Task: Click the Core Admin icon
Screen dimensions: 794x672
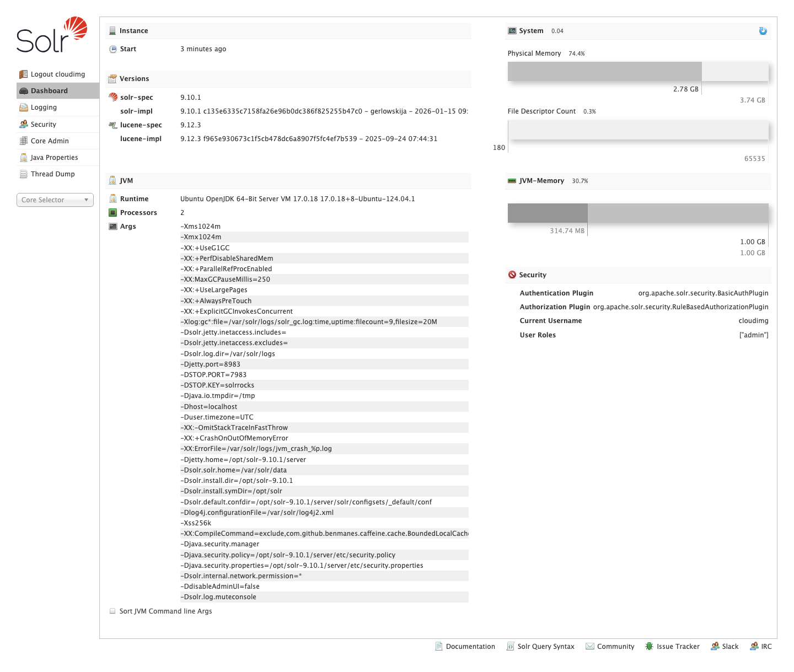Action: pyautogui.click(x=23, y=141)
